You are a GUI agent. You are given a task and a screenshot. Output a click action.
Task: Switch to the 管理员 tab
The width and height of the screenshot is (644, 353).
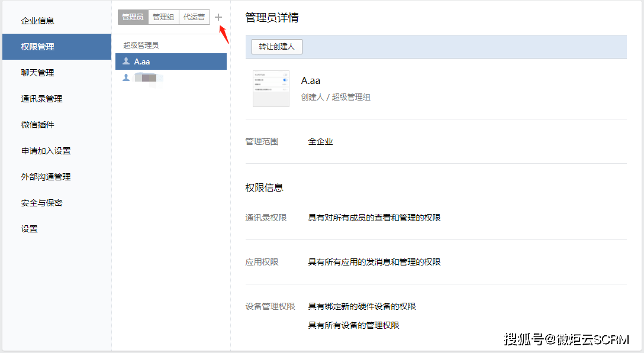coord(133,17)
